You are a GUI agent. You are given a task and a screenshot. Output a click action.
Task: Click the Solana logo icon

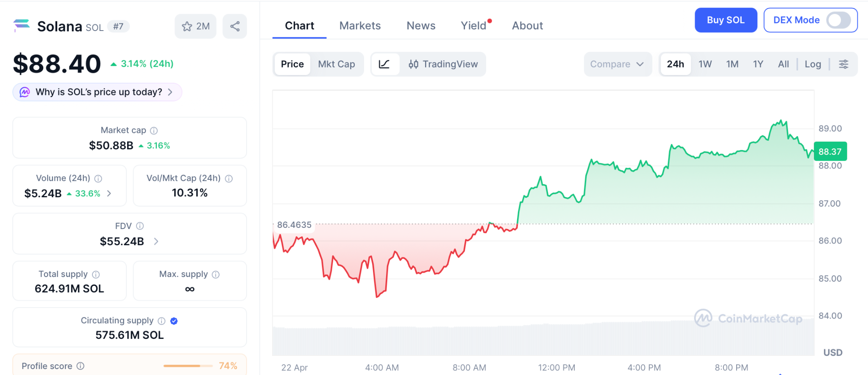pyautogui.click(x=22, y=25)
